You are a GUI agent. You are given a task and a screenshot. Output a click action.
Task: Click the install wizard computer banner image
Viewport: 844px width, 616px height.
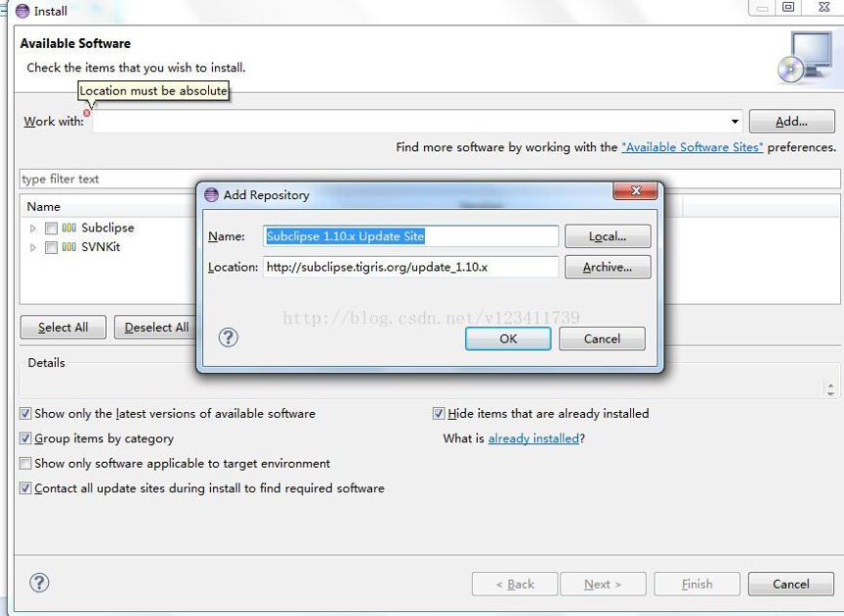click(806, 58)
